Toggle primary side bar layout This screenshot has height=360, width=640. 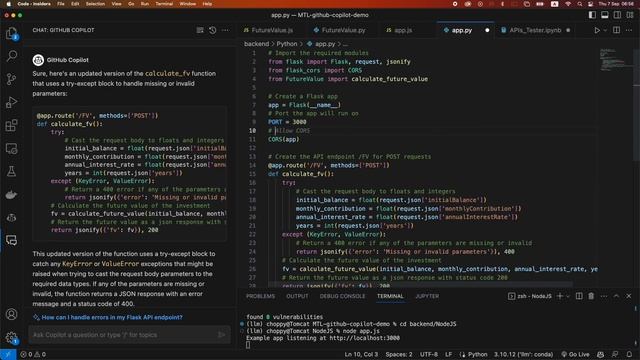pos(592,15)
